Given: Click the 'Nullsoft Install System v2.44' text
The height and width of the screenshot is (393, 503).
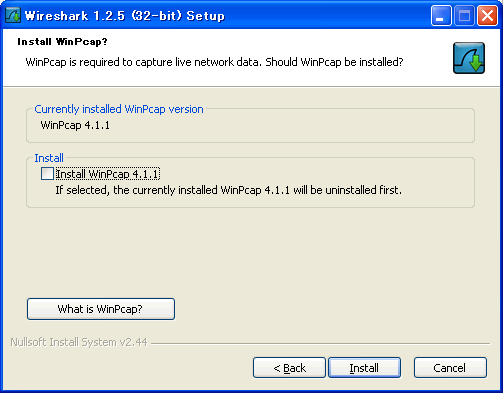Looking at the screenshot, I should pyautogui.click(x=79, y=342).
